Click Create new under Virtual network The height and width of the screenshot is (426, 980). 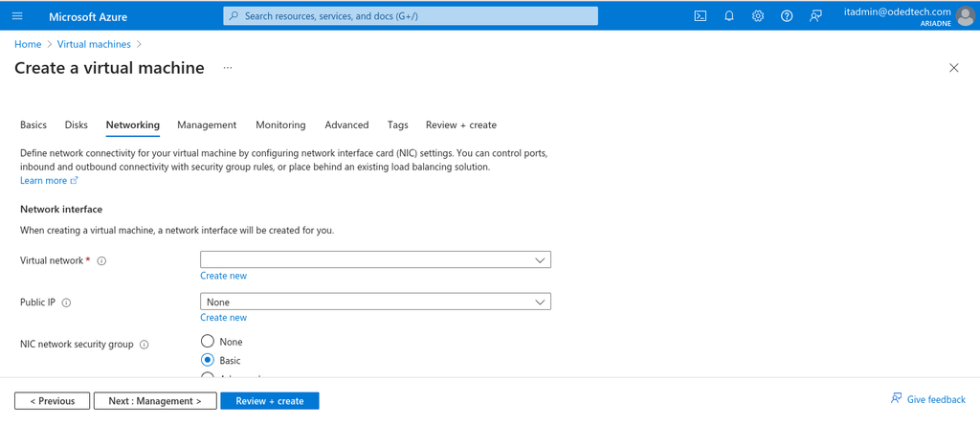(223, 276)
